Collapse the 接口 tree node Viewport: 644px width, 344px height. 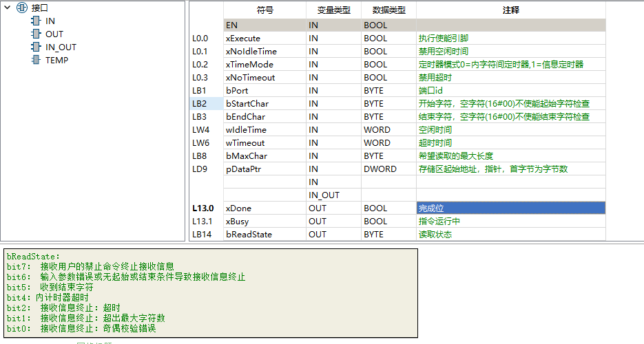[x=8, y=8]
